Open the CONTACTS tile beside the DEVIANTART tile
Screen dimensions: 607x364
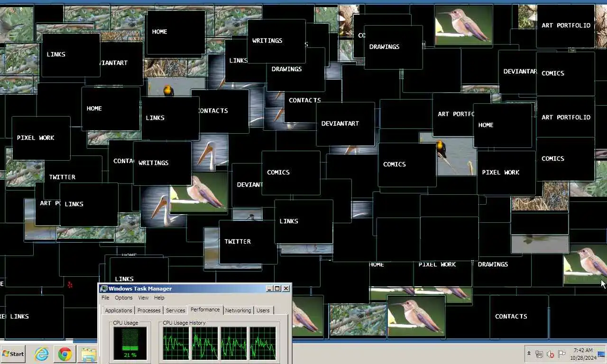coord(304,100)
